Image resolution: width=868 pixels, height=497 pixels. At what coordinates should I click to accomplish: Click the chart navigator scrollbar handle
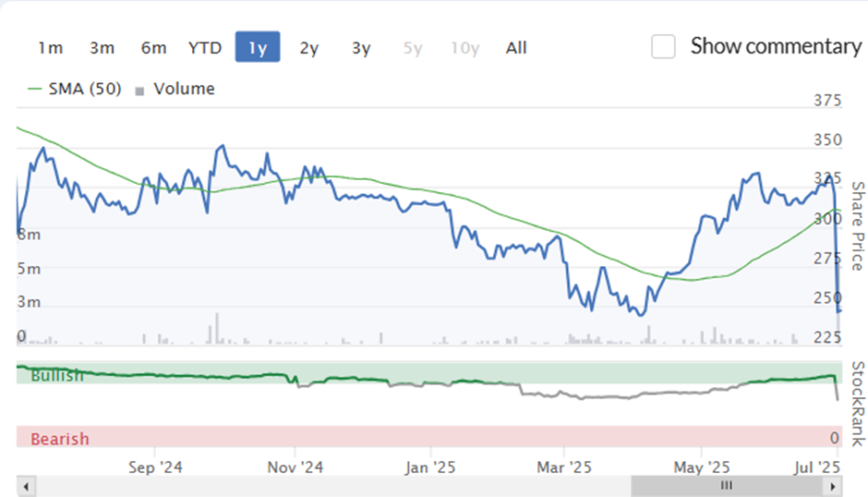[x=727, y=487]
